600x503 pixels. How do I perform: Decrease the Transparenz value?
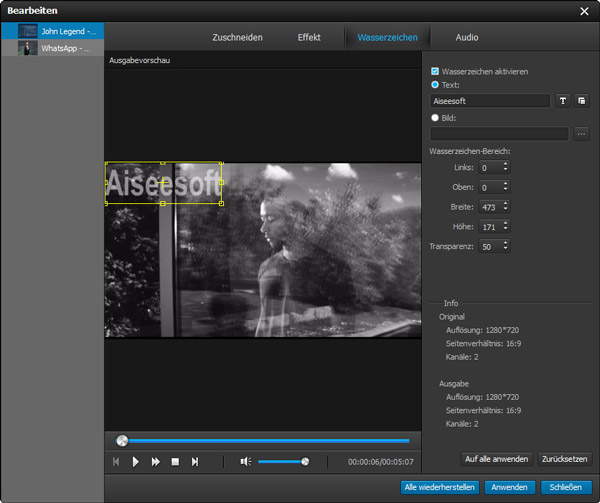pos(505,249)
